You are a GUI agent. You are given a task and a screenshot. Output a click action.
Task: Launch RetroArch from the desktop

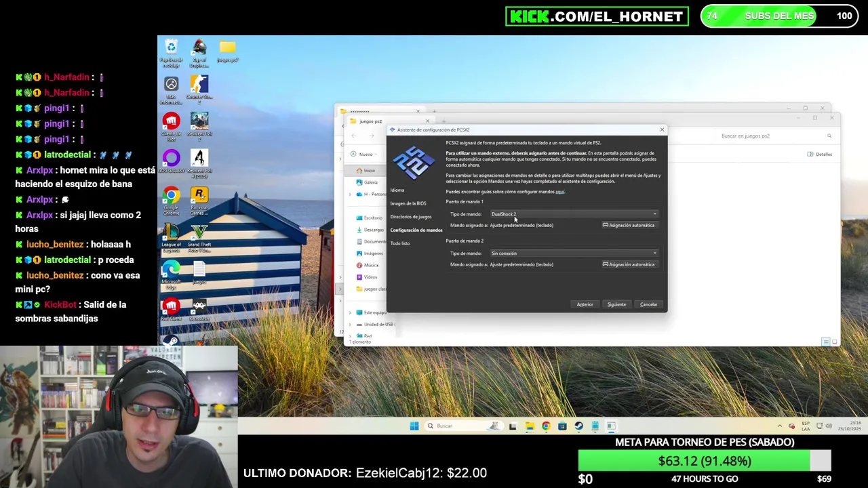pos(199,310)
